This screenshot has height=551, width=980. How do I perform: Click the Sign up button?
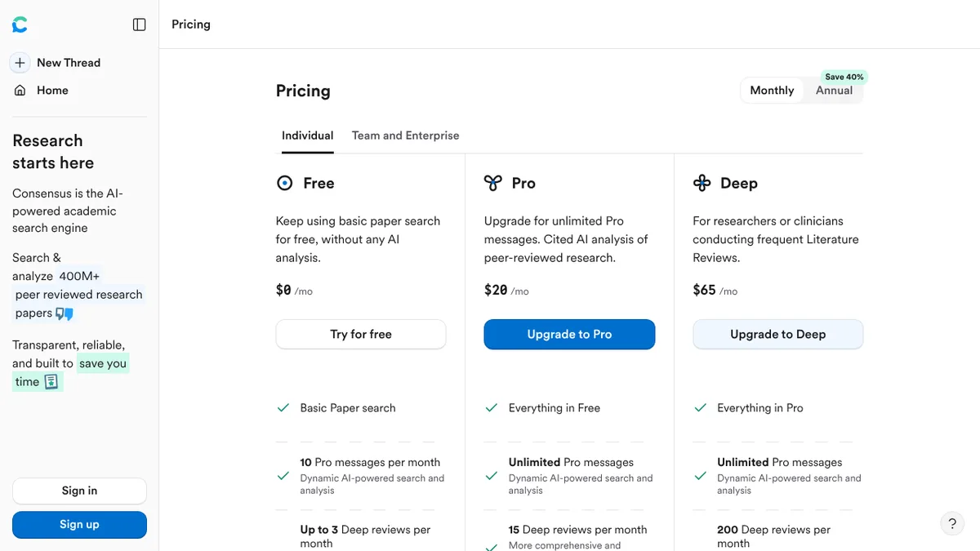click(79, 525)
